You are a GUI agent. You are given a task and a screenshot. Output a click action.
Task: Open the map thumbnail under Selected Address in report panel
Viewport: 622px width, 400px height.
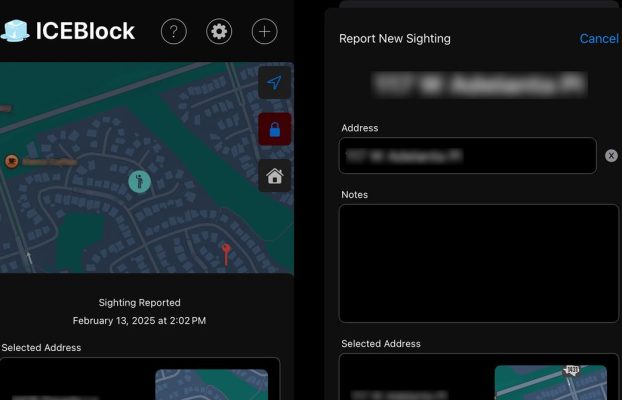551,383
